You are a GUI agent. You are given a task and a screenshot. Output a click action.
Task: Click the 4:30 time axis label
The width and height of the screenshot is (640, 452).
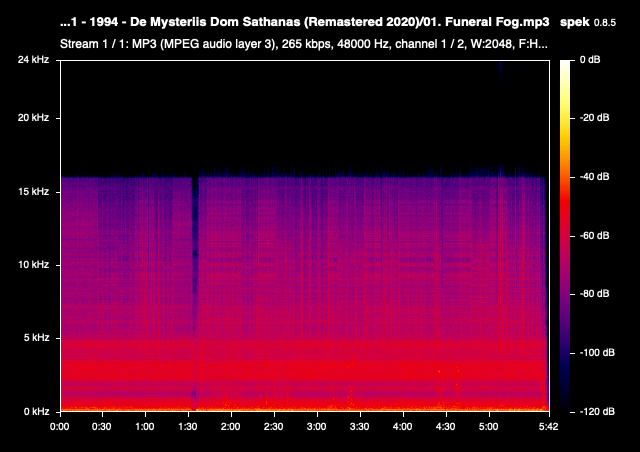(x=445, y=427)
